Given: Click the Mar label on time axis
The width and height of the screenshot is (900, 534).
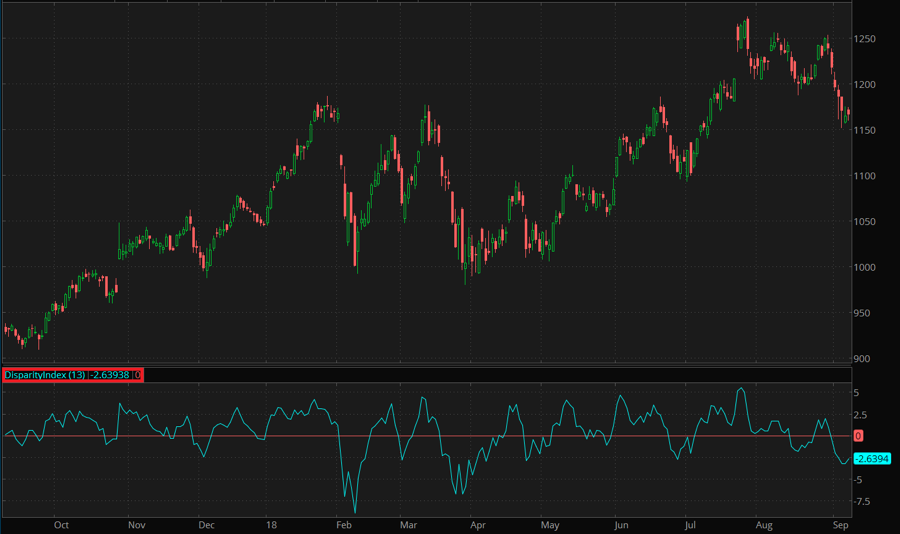Looking at the screenshot, I should [408, 524].
